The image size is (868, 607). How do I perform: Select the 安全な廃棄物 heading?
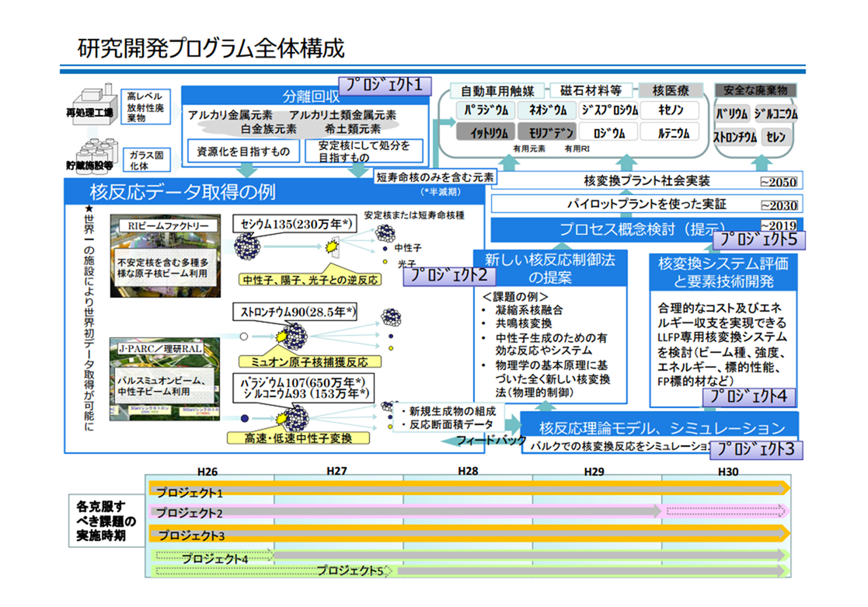[x=755, y=90]
